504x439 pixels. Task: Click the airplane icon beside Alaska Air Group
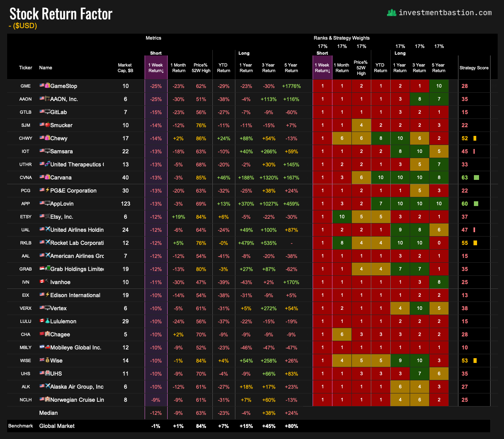click(x=48, y=386)
